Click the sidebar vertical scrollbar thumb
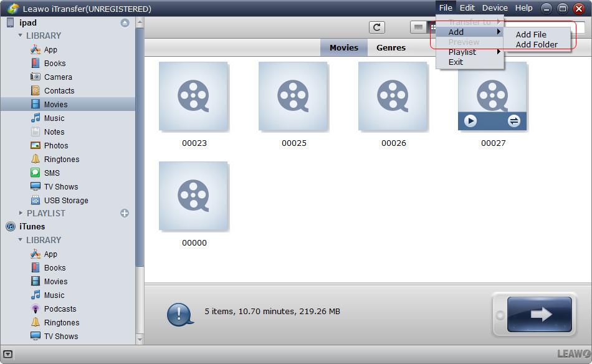The height and width of the screenshot is (364, 592). 140,147
